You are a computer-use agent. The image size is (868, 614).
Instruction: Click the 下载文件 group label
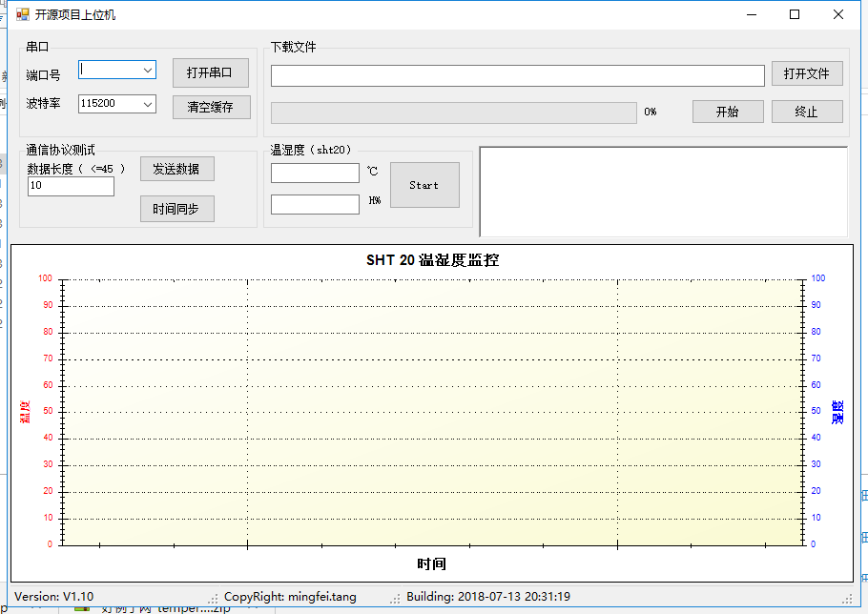click(x=293, y=47)
